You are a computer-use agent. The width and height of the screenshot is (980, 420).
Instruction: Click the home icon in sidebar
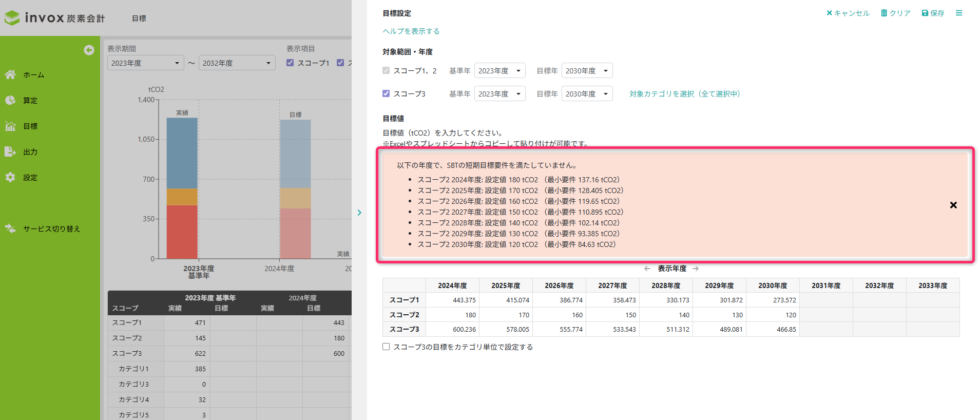(x=10, y=75)
